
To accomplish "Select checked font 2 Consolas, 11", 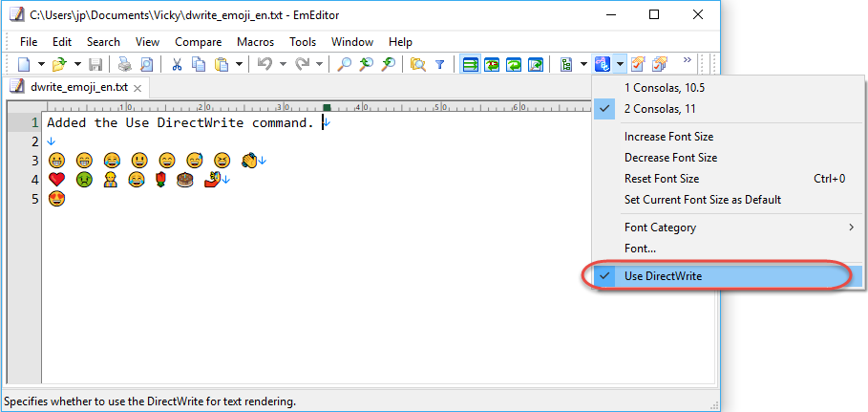I will [728, 109].
